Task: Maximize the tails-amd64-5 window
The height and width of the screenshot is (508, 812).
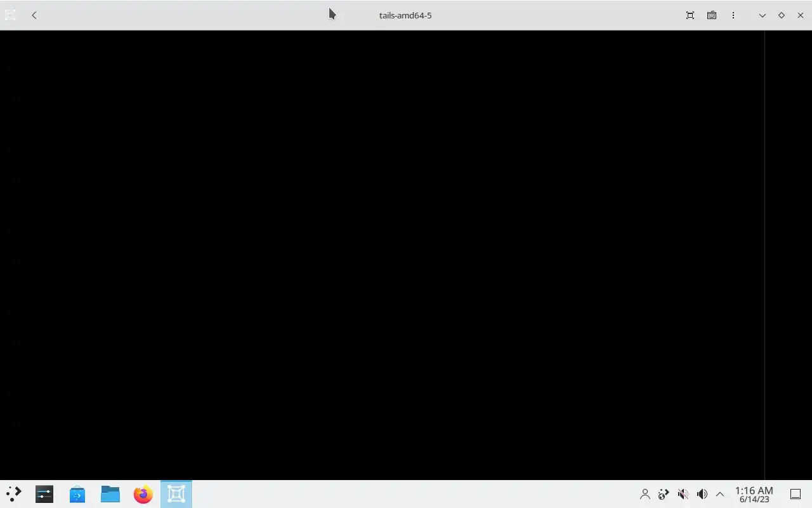Action: click(782, 15)
